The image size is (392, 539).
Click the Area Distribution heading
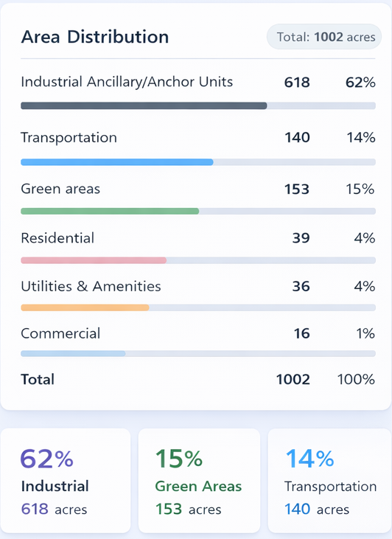95,37
